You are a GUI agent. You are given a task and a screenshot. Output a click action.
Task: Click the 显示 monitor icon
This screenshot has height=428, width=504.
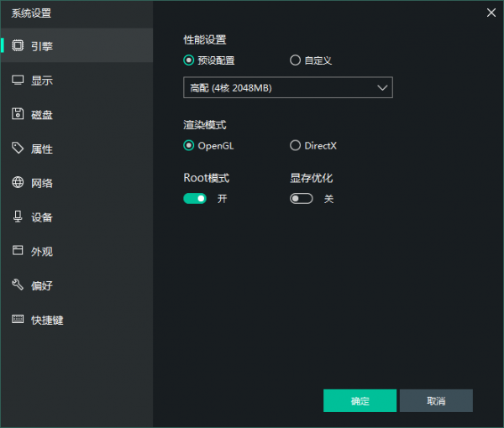click(x=18, y=80)
